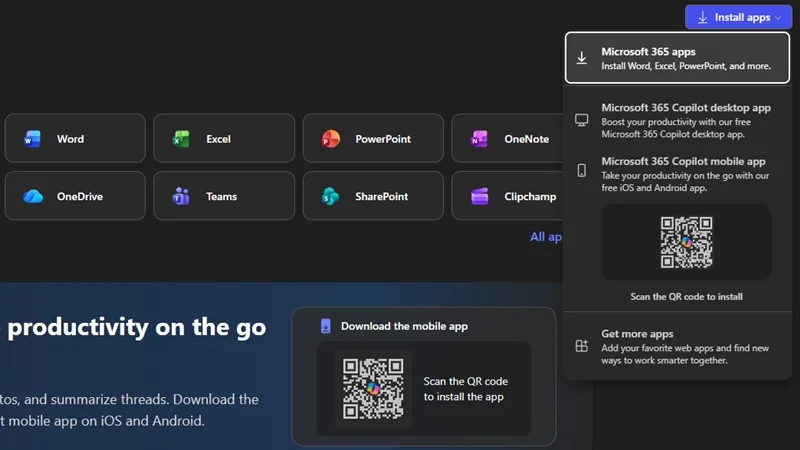
Task: Click the QR code in the install menu
Action: click(686, 242)
